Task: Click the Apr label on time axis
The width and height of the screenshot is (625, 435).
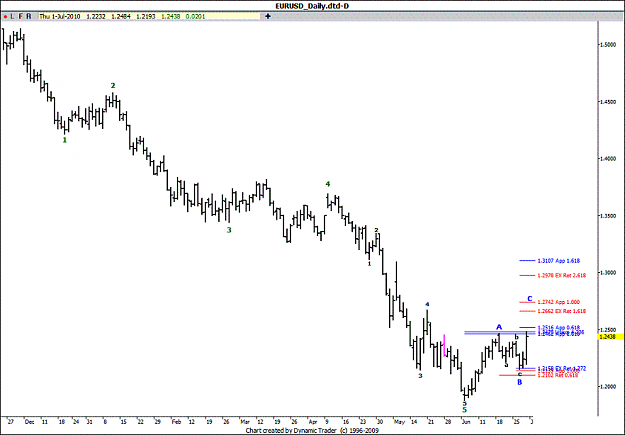Action: point(313,421)
